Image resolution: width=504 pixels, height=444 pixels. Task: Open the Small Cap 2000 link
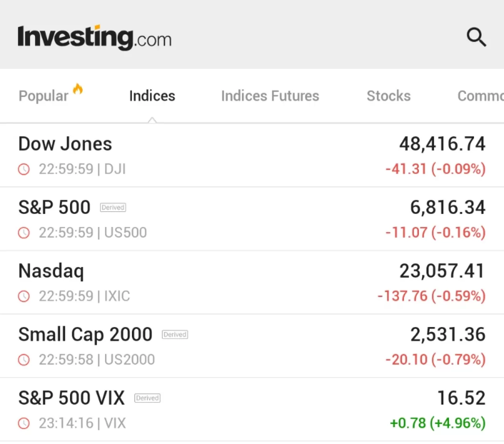click(85, 334)
